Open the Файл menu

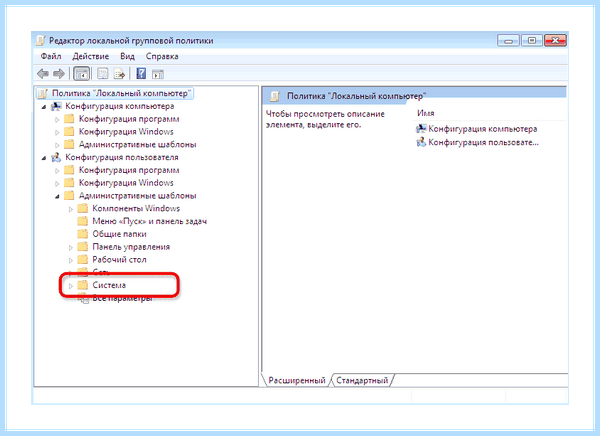(x=51, y=56)
